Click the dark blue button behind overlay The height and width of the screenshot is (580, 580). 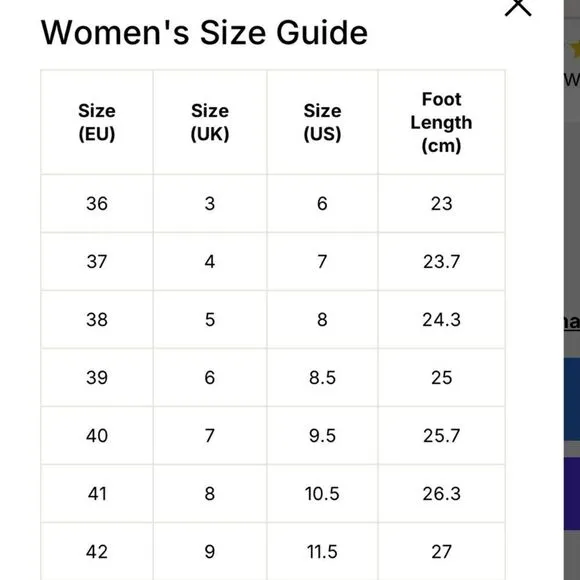pos(572,399)
